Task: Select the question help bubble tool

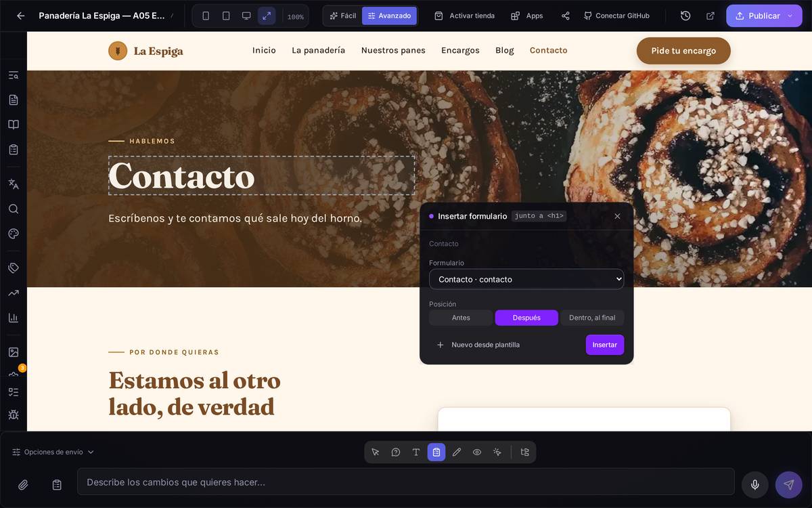Action: (x=396, y=452)
